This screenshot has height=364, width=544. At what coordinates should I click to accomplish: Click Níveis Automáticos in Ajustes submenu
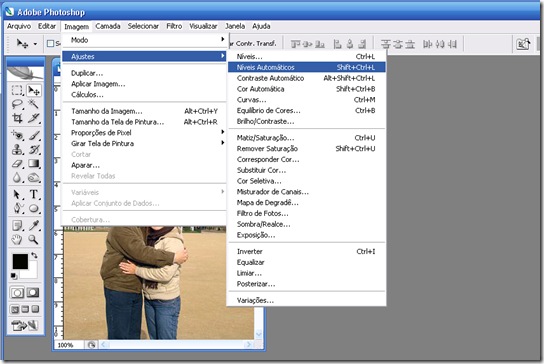click(x=306, y=67)
